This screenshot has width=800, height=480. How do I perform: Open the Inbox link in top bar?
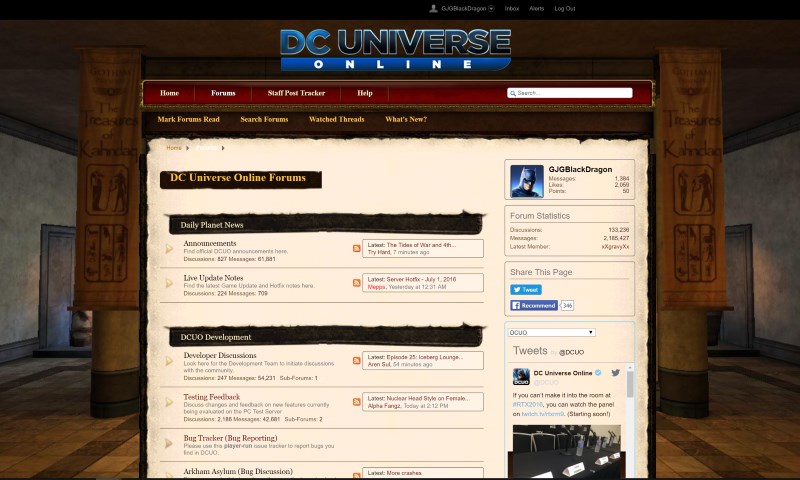512,9
